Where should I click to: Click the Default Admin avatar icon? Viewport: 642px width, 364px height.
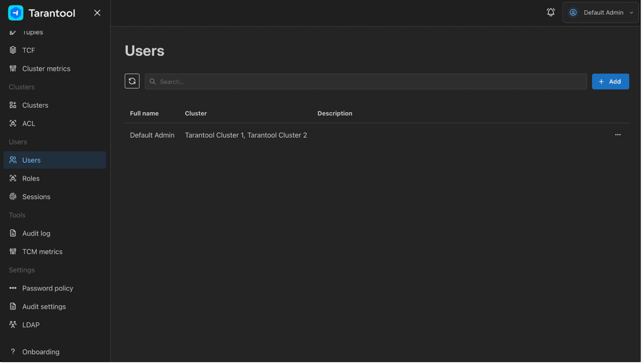coord(573,12)
